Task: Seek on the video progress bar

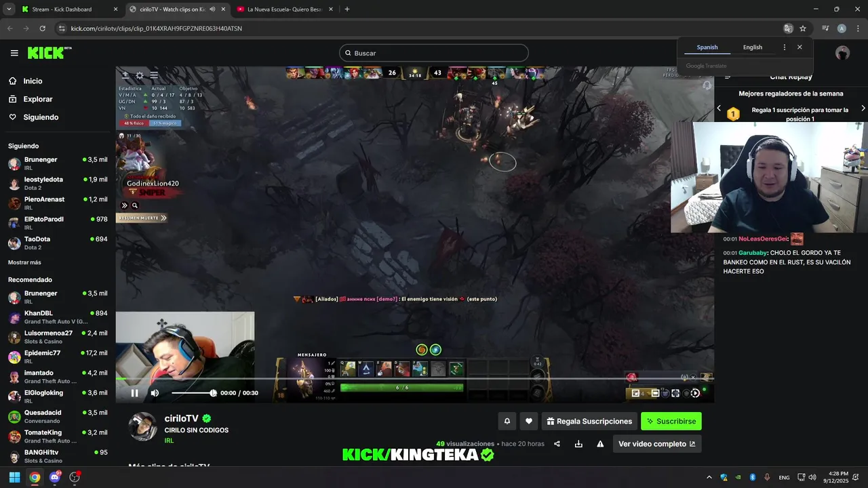Action: [414, 378]
